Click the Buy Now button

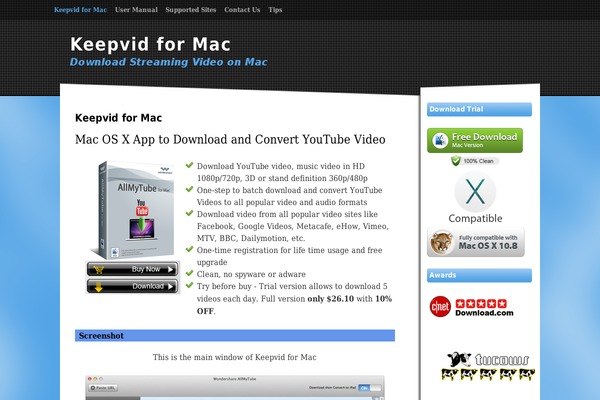coord(132,269)
